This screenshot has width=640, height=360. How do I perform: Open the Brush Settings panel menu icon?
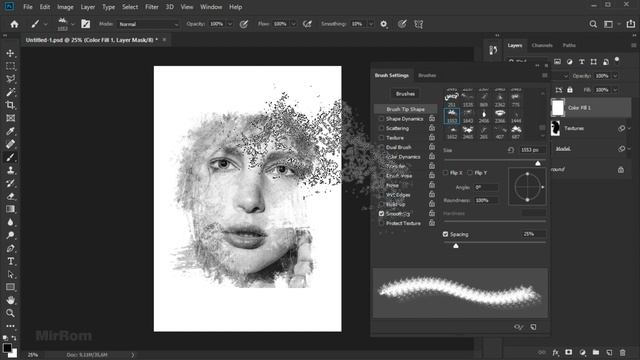(544, 76)
